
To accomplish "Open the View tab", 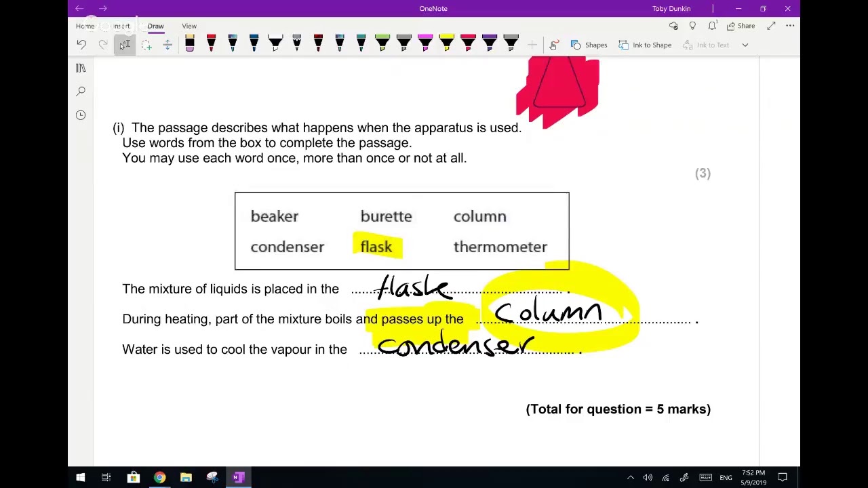I will coord(189,26).
